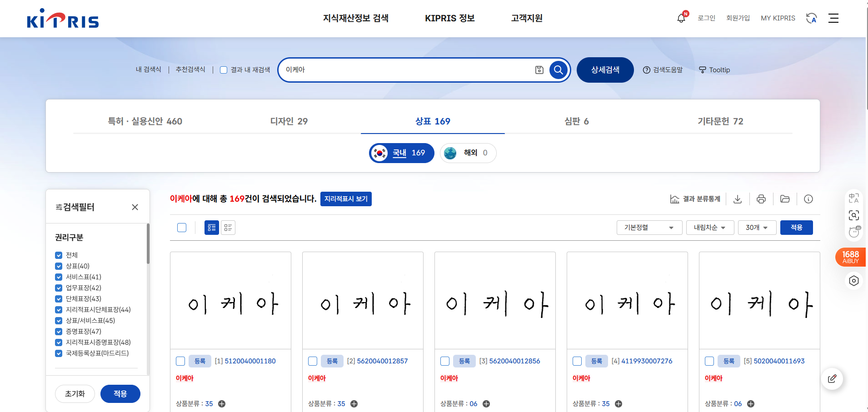Open 지식재산정보 검색 menu
Image resolution: width=868 pixels, height=412 pixels.
coord(356,18)
